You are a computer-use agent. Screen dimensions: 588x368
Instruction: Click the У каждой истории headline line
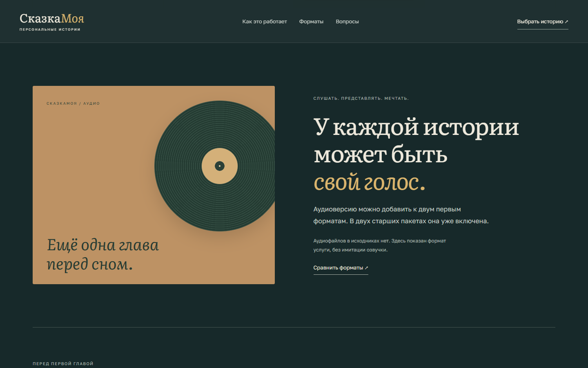coord(416,127)
